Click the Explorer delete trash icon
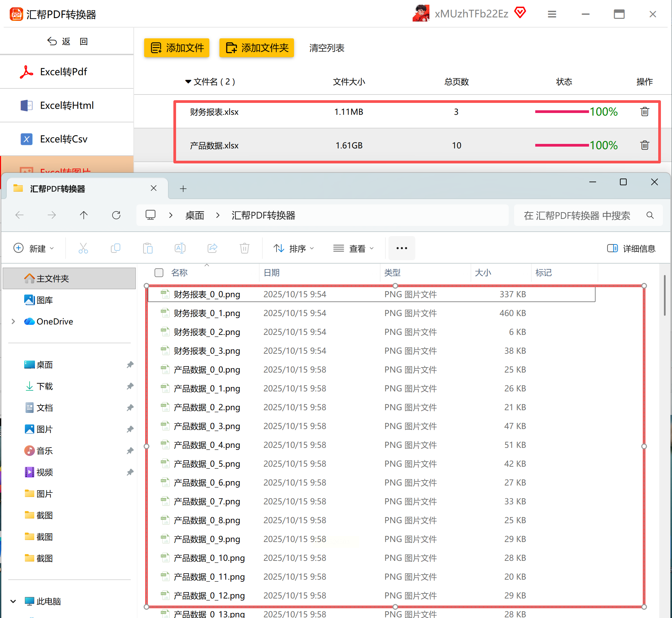672x618 pixels. click(x=244, y=248)
